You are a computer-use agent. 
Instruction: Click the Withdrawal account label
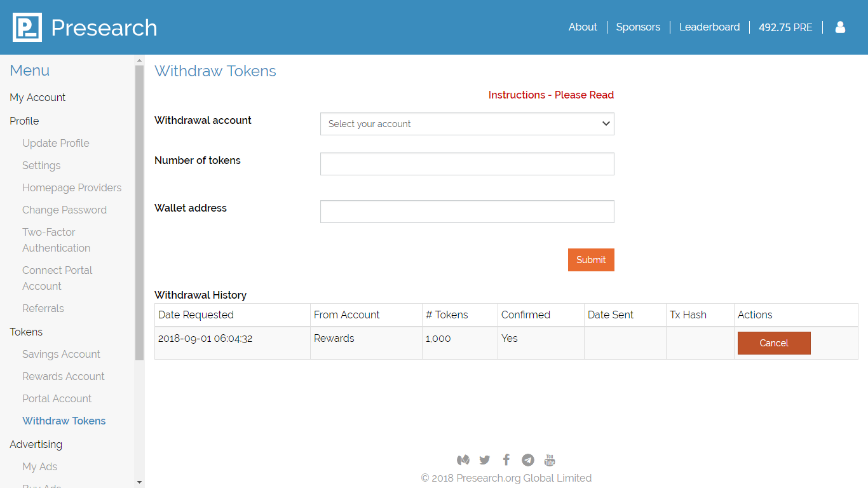click(x=203, y=120)
